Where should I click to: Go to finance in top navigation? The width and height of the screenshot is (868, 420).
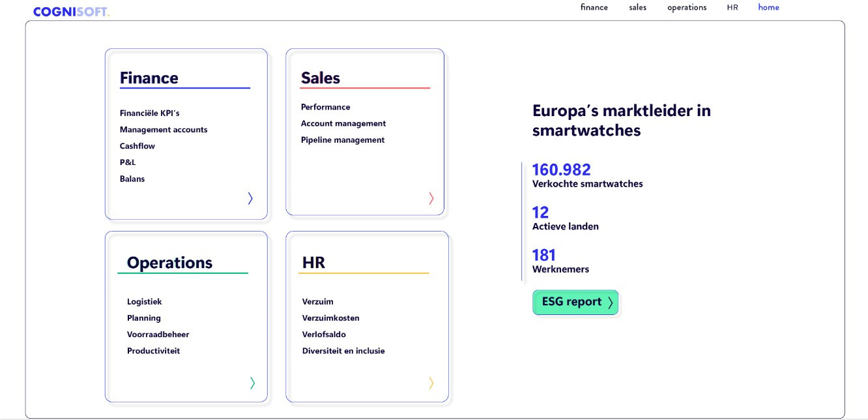594,8
